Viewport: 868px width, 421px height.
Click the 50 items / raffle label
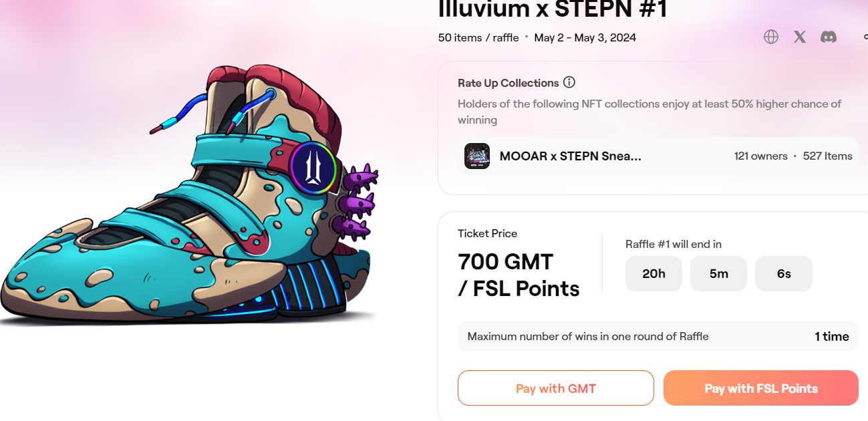478,37
